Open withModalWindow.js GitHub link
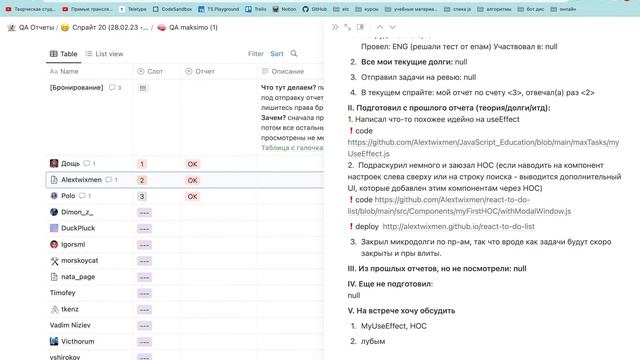Viewport: 640px width, 360px height. tap(459, 205)
